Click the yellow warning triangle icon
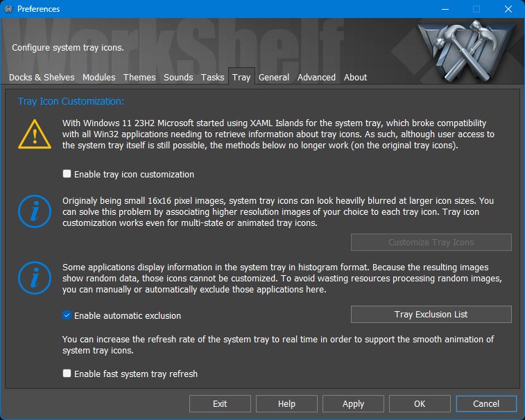 [x=35, y=134]
